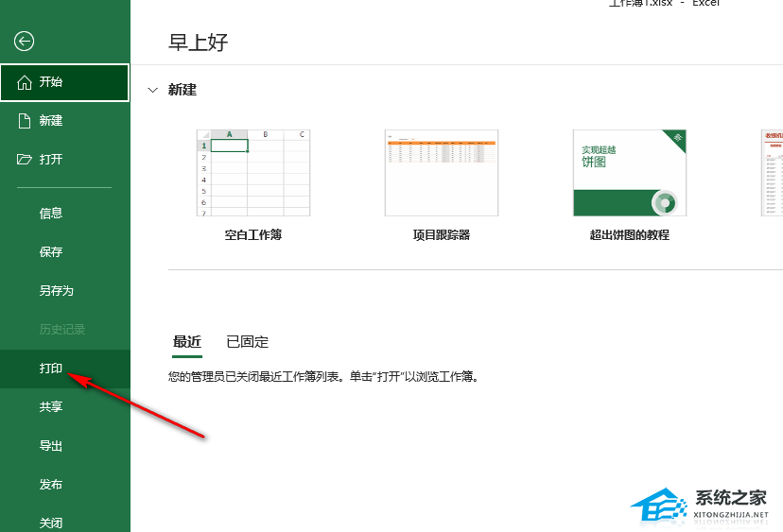The height and width of the screenshot is (532, 783).
Task: Click the home icon beside 开始
Action: click(x=24, y=82)
